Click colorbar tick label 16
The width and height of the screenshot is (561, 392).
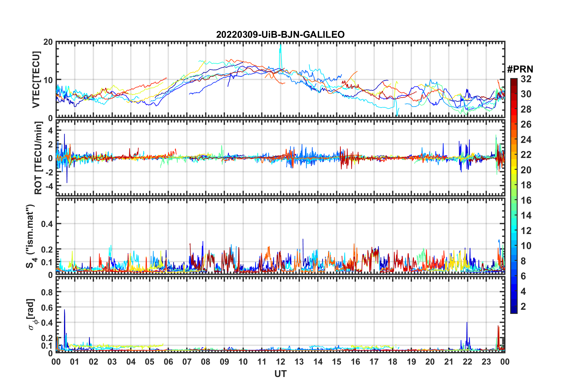(x=526, y=200)
